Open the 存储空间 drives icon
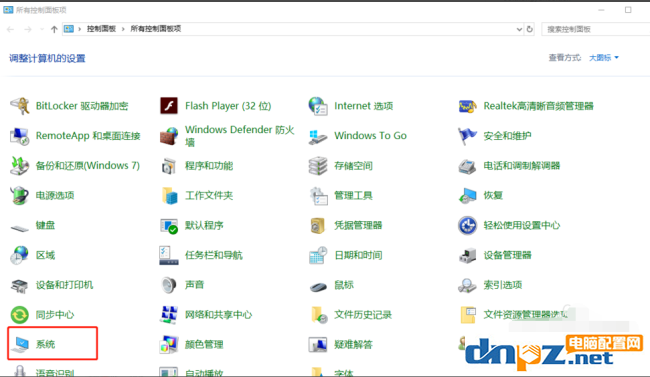The width and height of the screenshot is (650, 377). click(318, 165)
